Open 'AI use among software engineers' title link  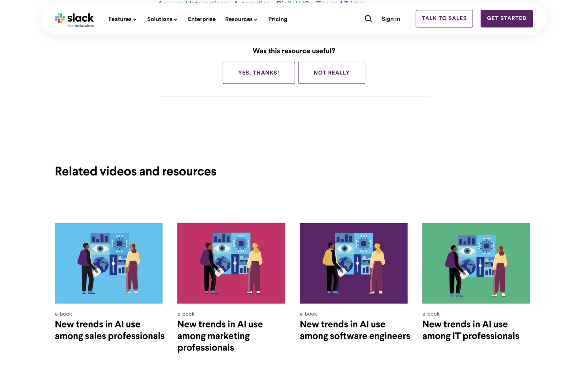355,330
